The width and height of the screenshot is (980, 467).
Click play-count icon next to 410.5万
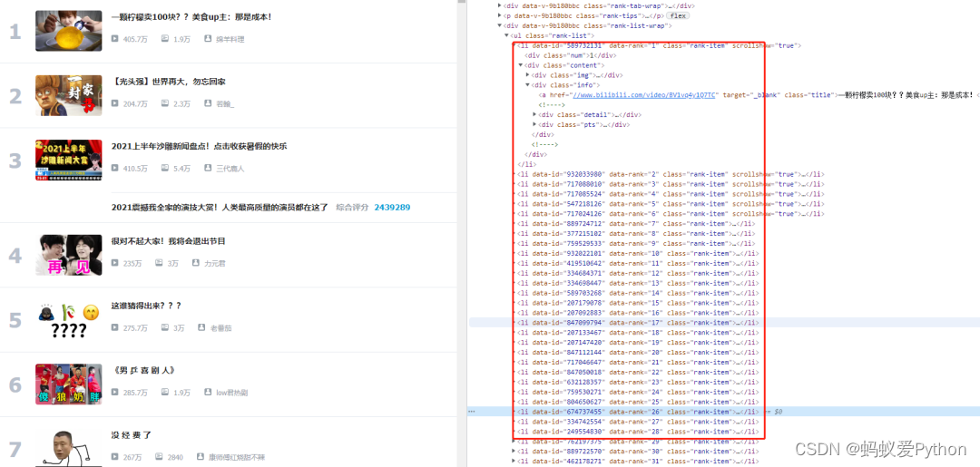point(115,168)
